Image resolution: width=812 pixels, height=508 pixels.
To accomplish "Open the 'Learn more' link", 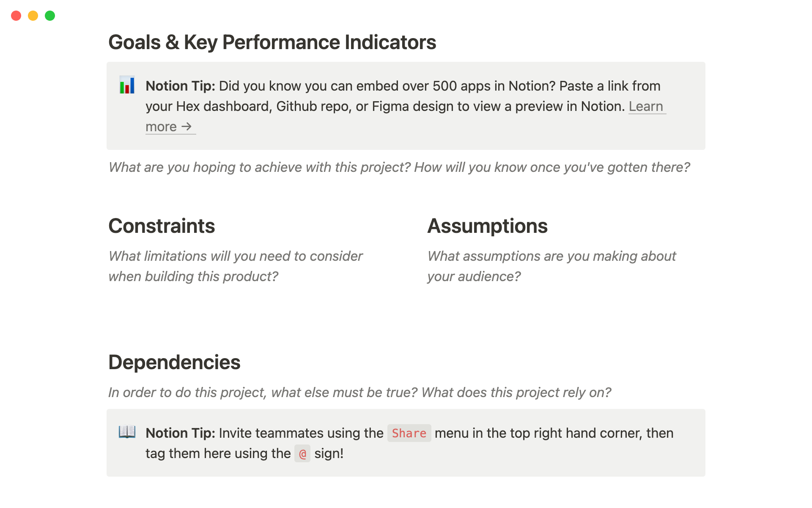I will tap(645, 106).
